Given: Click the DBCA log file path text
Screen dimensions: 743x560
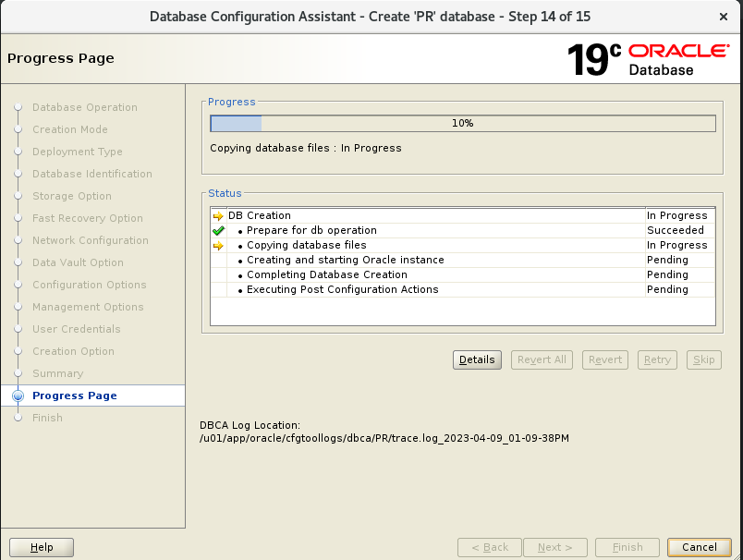Looking at the screenshot, I should tap(384, 438).
